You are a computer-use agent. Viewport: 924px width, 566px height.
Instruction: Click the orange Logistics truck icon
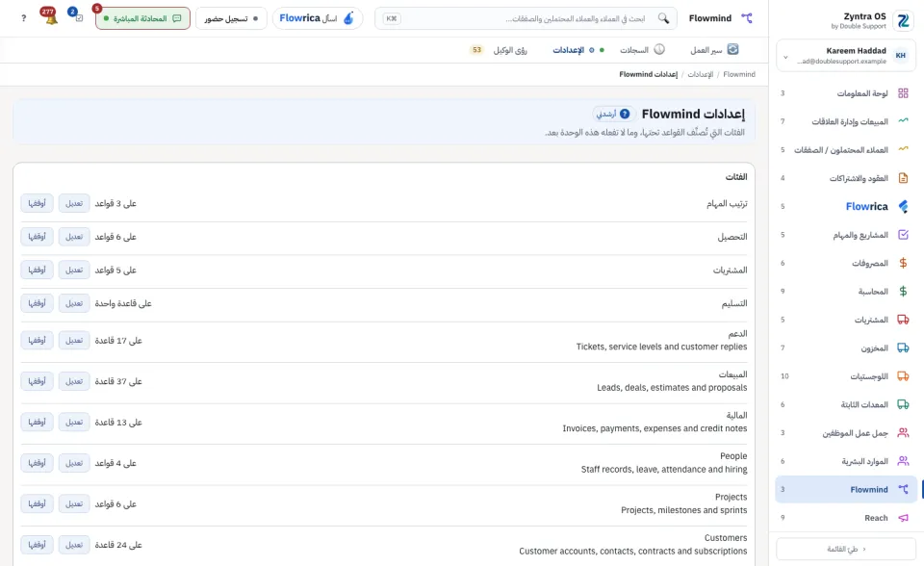click(x=903, y=376)
